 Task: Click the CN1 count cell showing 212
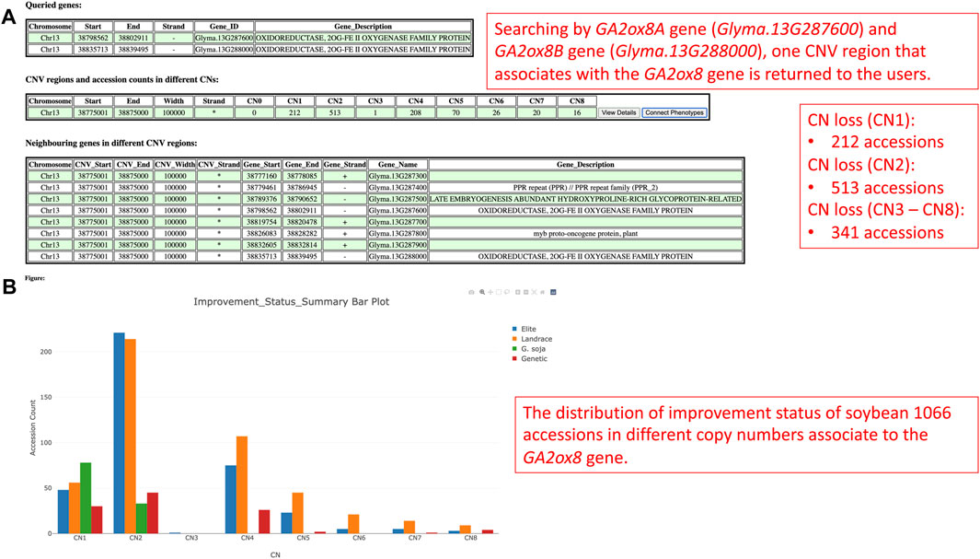pyautogui.click(x=294, y=113)
